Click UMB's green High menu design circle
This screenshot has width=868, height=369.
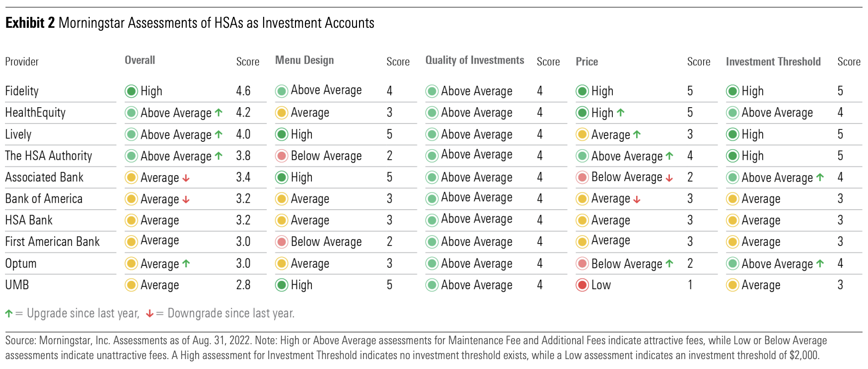282,285
